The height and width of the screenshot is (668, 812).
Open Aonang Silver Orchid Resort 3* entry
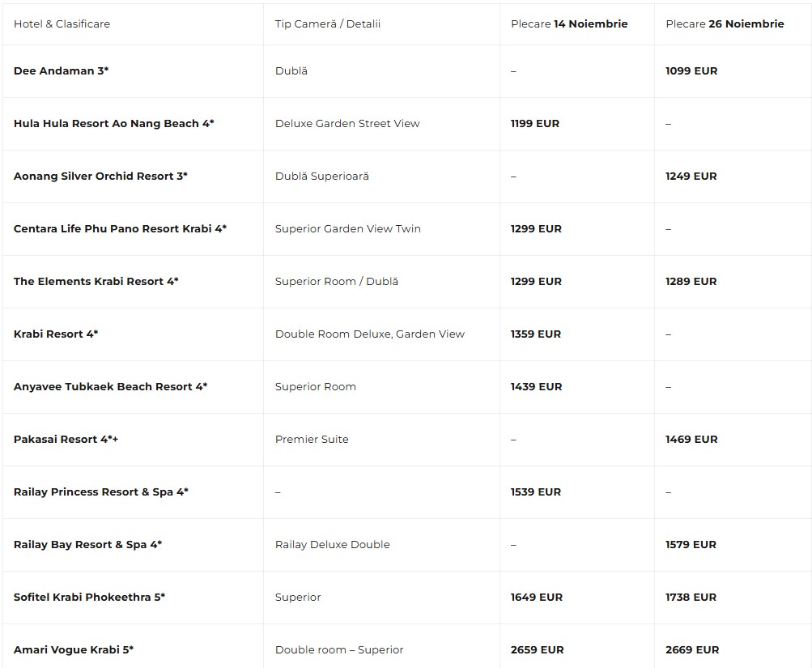point(100,176)
